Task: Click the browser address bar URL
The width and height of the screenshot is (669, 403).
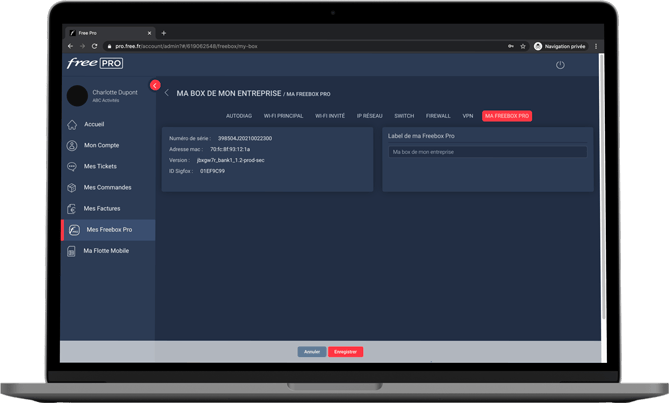Action: [186, 46]
